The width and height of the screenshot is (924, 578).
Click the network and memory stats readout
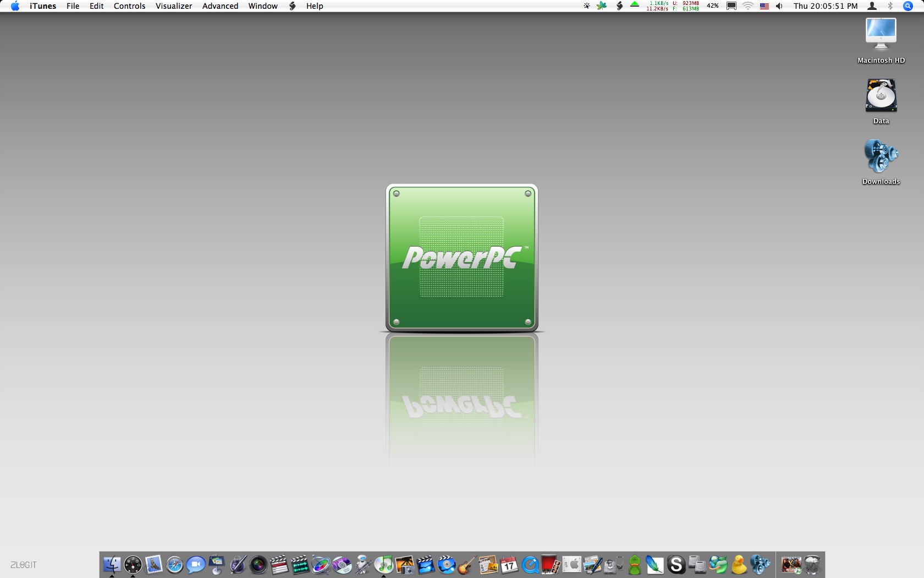coord(673,6)
